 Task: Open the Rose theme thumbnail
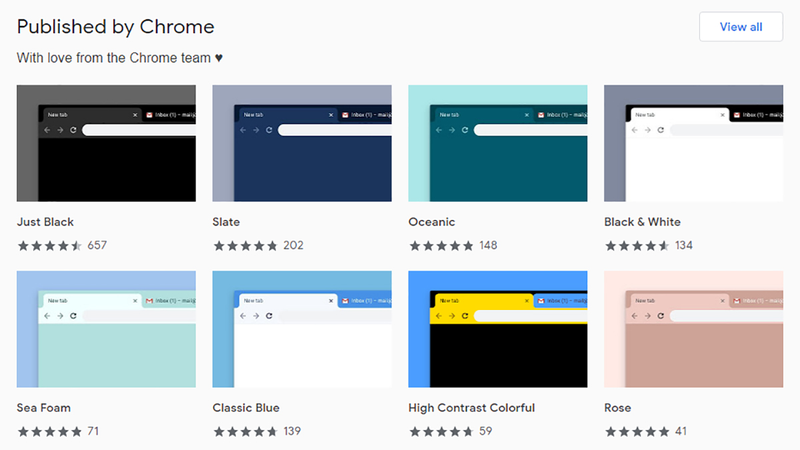(693, 329)
